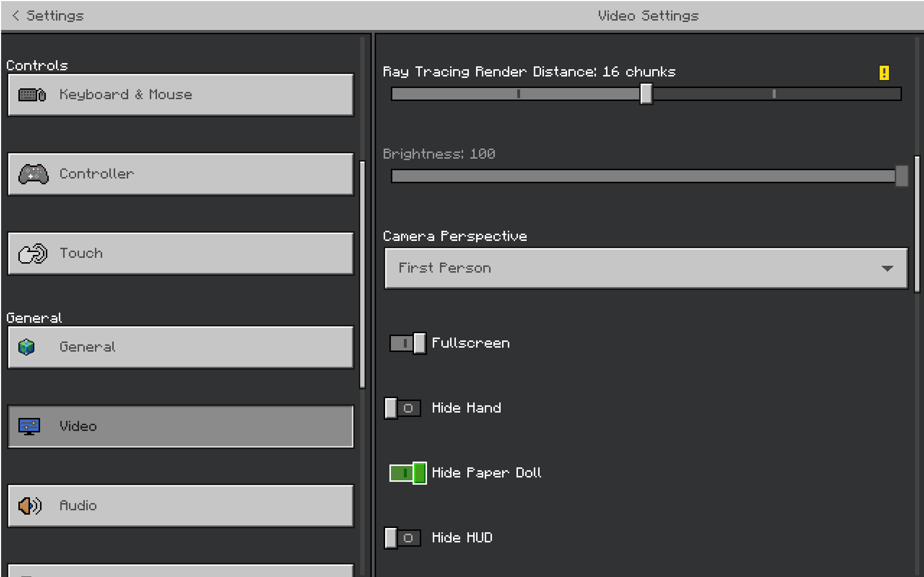
Task: Click the Video monitor icon
Action: coord(29,426)
